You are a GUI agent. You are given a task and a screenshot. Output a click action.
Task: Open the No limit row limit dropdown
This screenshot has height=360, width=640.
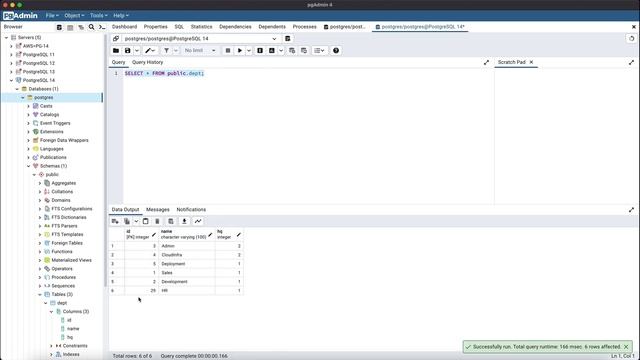[x=200, y=51]
